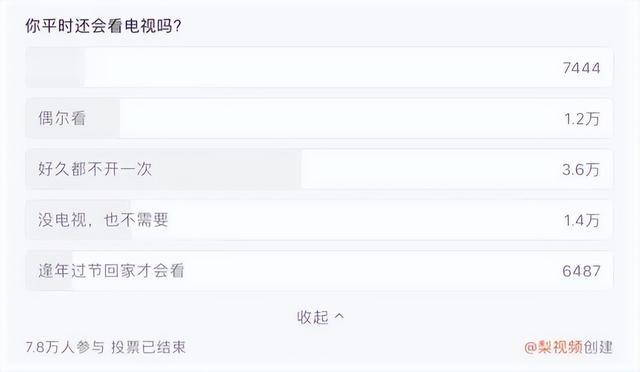Open the @梨视频 creator profile link

553,347
